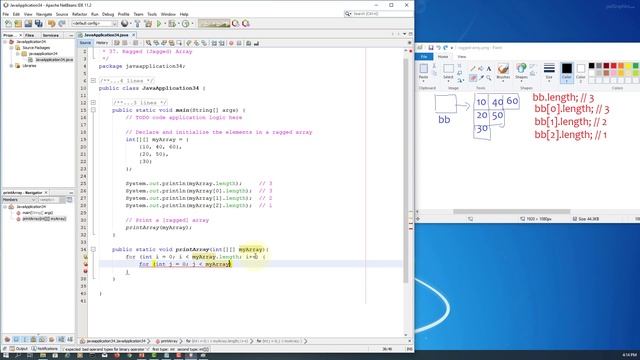
Task: Click the Find Selection magnifier in editor toolbar
Action: (149, 43)
